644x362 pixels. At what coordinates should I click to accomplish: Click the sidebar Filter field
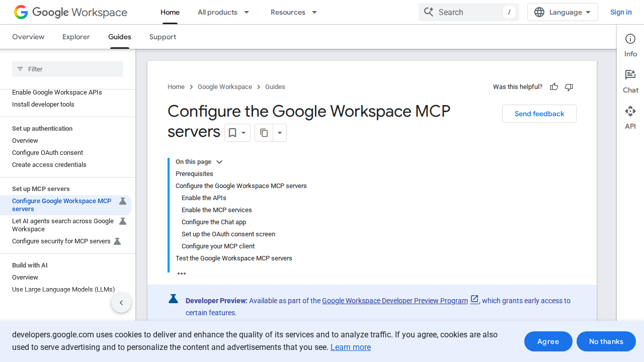tap(67, 69)
